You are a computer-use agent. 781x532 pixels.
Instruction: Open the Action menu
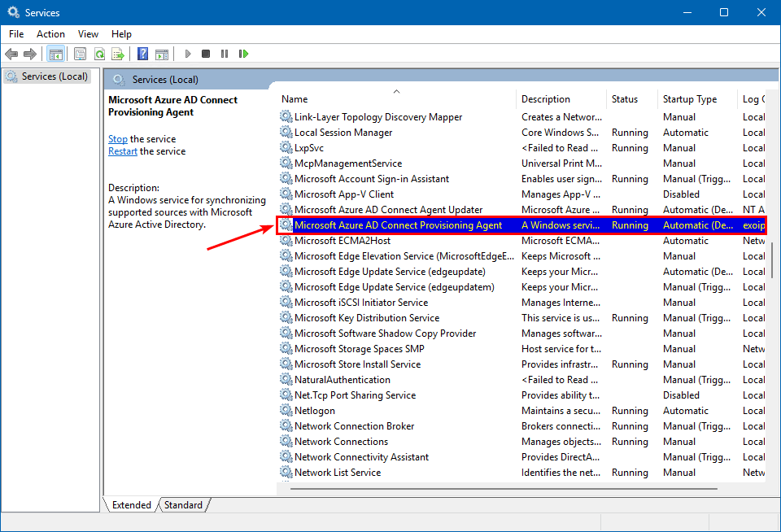(x=50, y=34)
